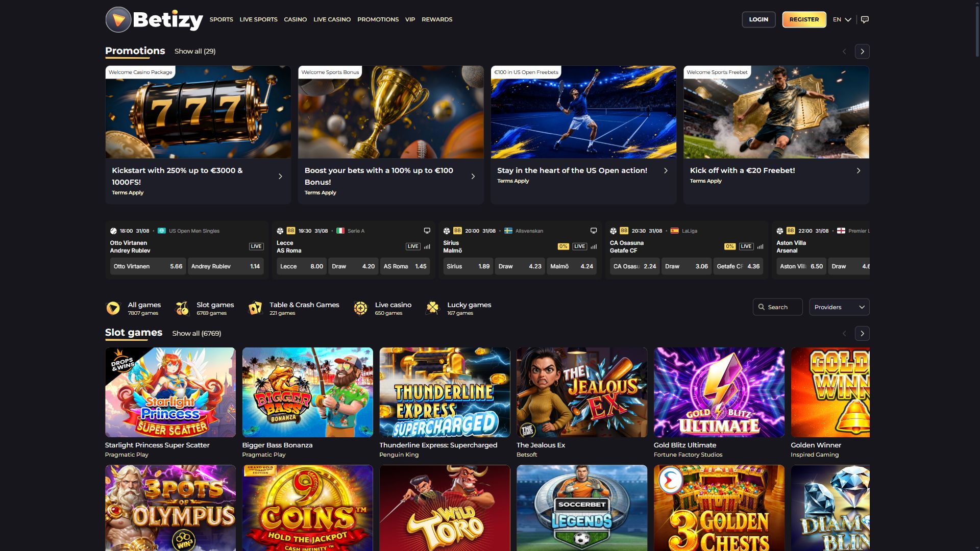Expand the Providers dropdown
This screenshot has height=551, width=980.
tap(839, 307)
